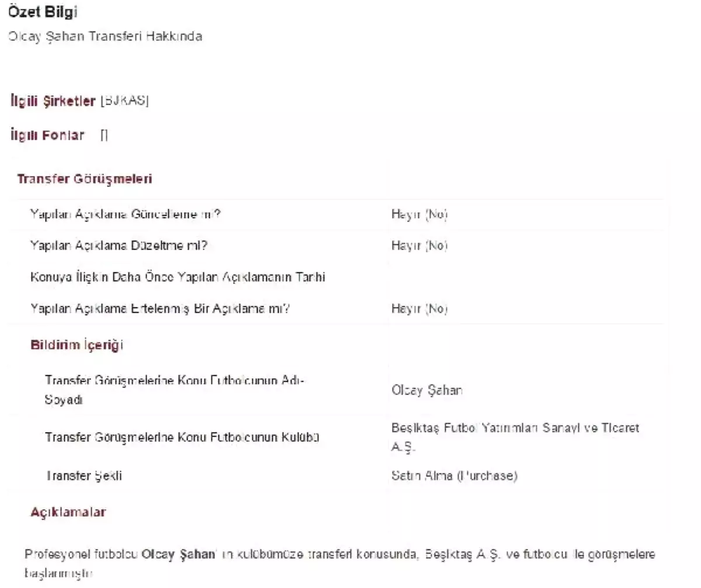
Task: Click the Beşiktaş Futbol Yatırımları club value
Action: click(515, 437)
